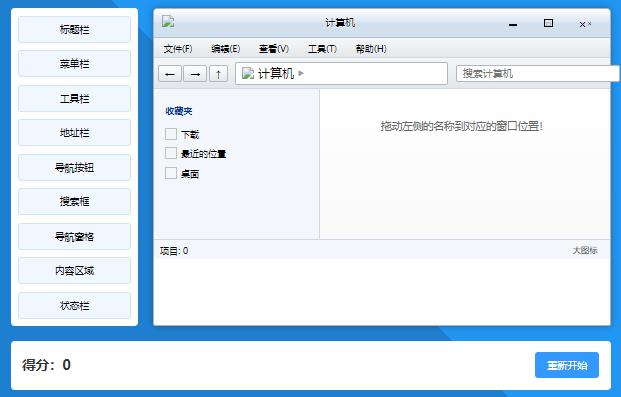The image size is (621, 397).
Task: Open the 帮助(H) menu
Action: coord(371,49)
